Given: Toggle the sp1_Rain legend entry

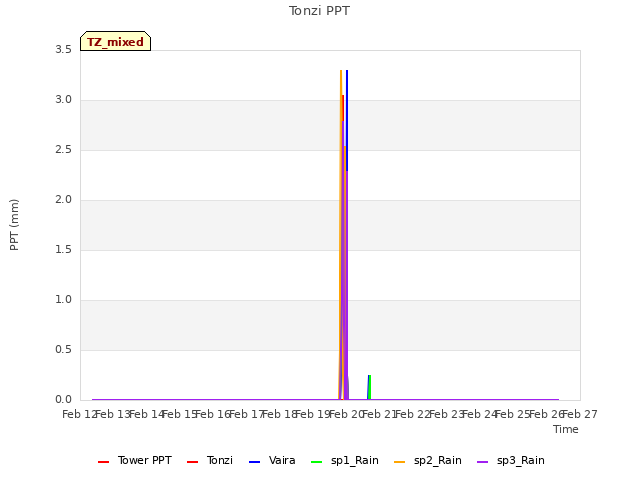Looking at the screenshot, I should point(344,460).
